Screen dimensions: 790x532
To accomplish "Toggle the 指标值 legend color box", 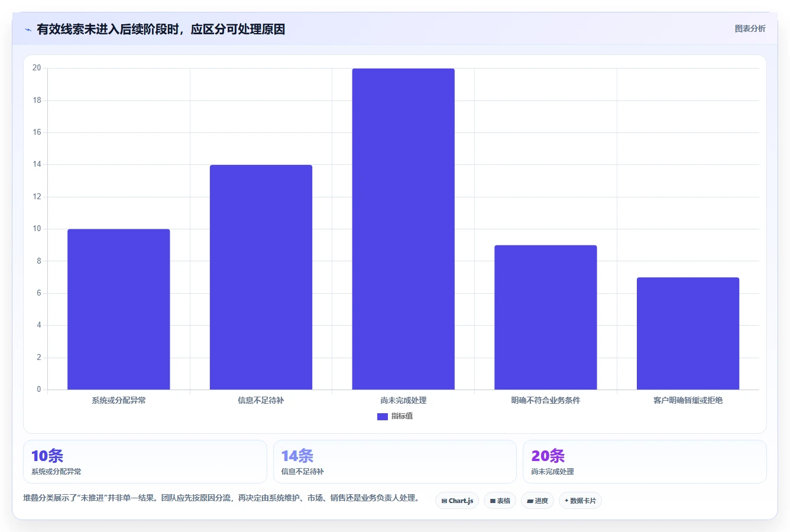I will click(383, 416).
